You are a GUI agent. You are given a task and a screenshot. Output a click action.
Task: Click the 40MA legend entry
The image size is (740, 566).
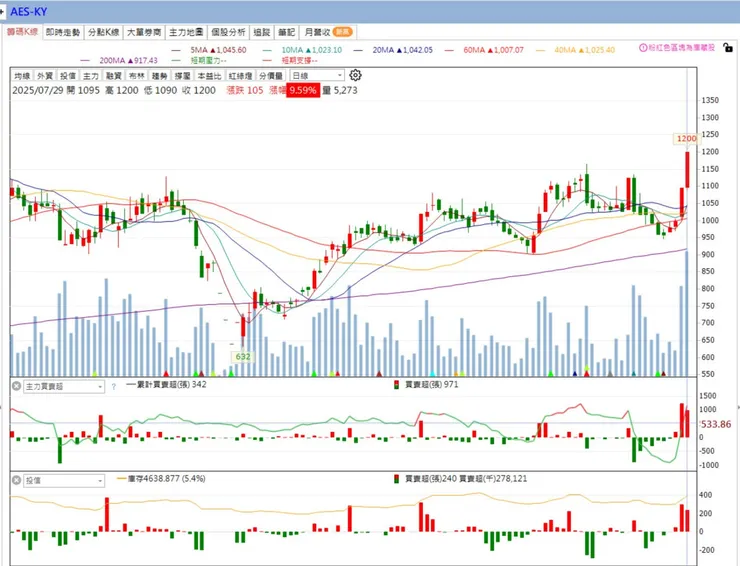[575, 50]
